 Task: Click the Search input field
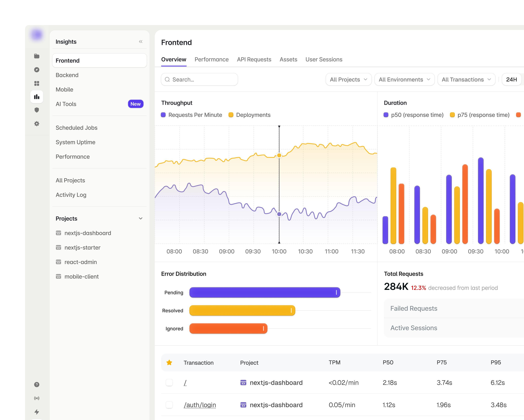(199, 79)
